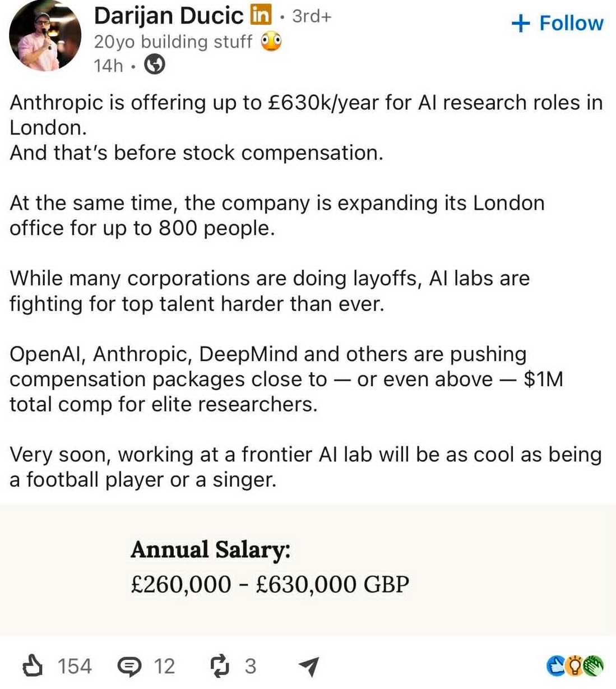This screenshot has width=616, height=689.
Task: Click the green clapping hands reaction badge
Action: coord(593,665)
